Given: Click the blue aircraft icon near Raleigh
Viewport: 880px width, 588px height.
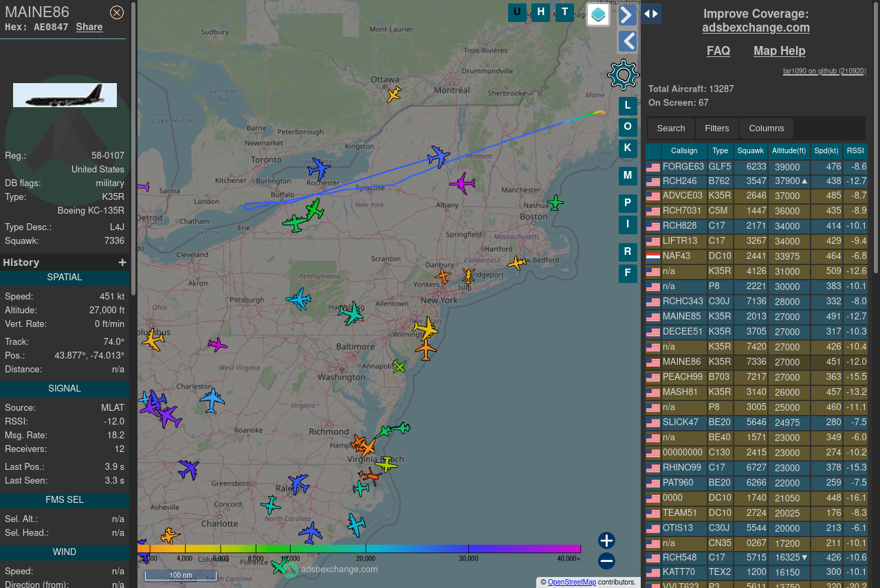Looking at the screenshot, I should [x=298, y=484].
